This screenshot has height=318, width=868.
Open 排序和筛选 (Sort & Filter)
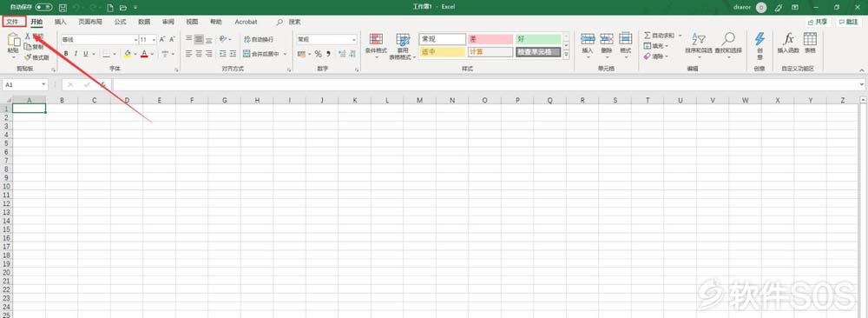coord(699,46)
